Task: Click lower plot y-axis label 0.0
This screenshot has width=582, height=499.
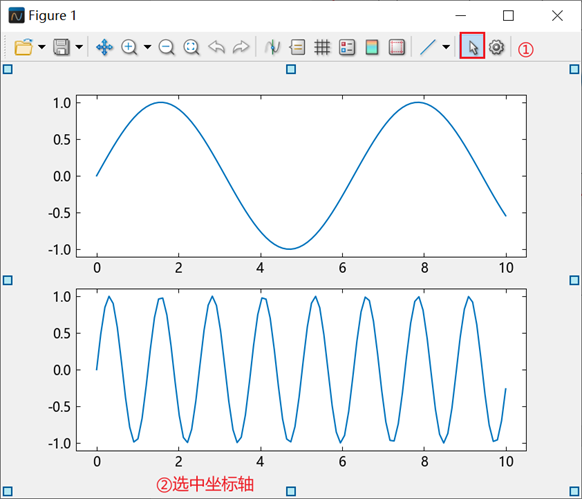Action: pos(62,370)
